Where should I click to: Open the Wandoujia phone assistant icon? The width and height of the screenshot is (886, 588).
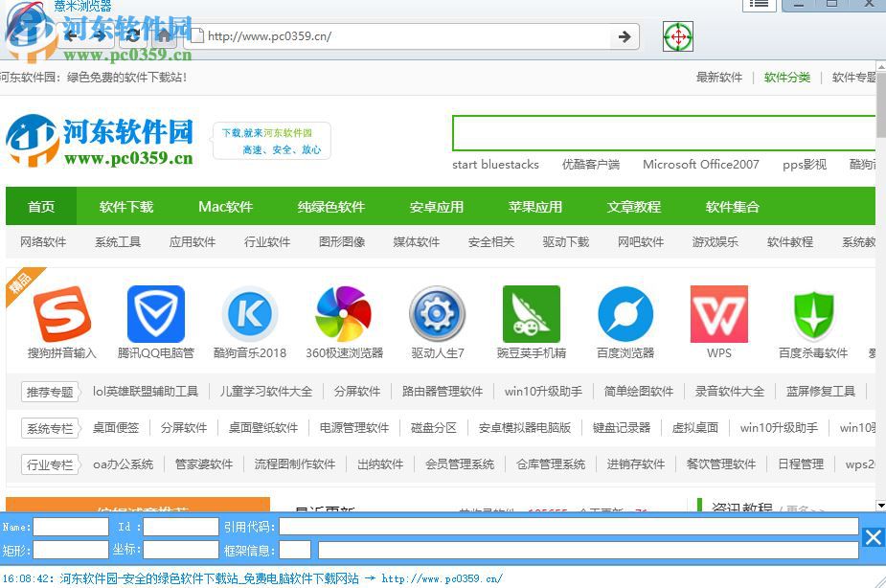[532, 314]
